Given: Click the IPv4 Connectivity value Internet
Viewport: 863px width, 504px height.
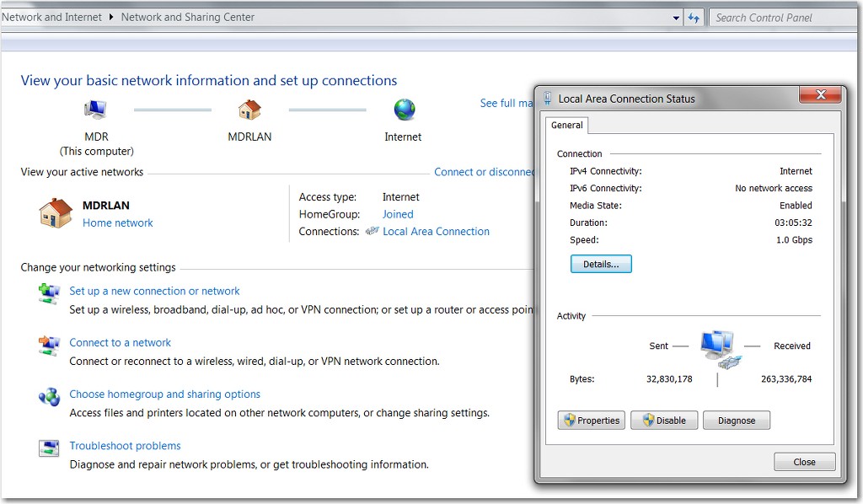Looking at the screenshot, I should [x=796, y=171].
